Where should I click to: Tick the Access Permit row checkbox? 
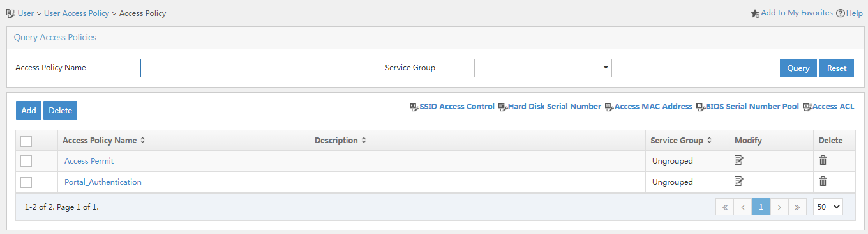26,161
